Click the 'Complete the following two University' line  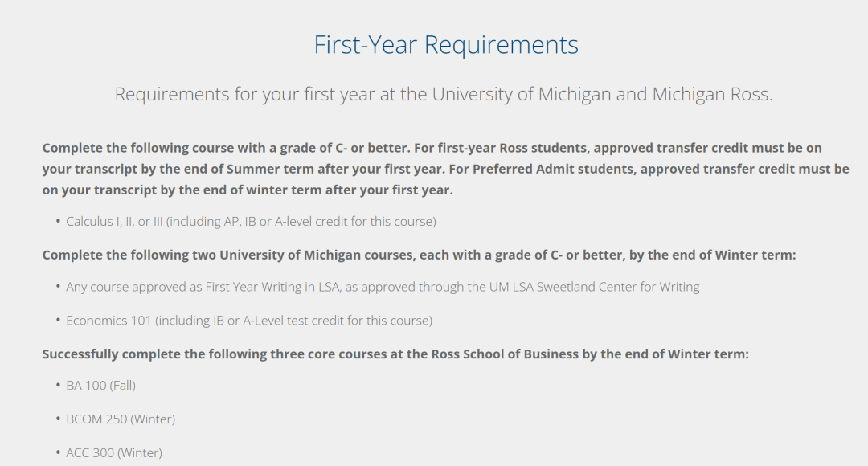click(419, 255)
